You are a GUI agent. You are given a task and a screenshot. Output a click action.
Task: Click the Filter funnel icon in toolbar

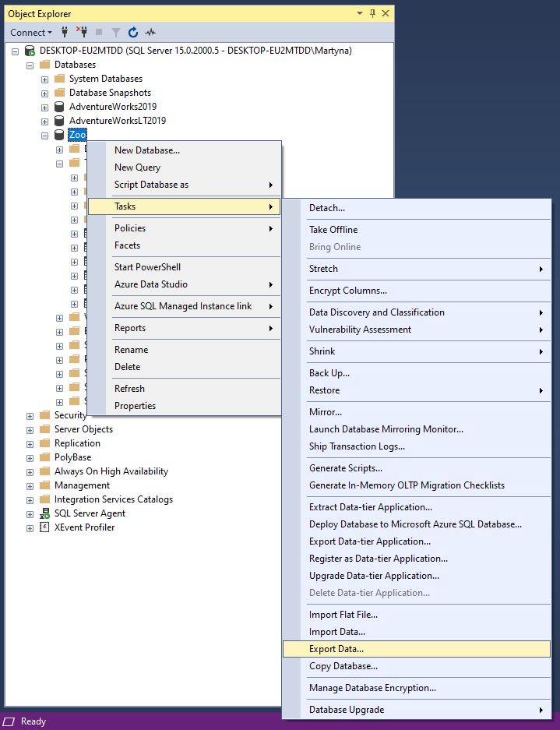point(116,32)
